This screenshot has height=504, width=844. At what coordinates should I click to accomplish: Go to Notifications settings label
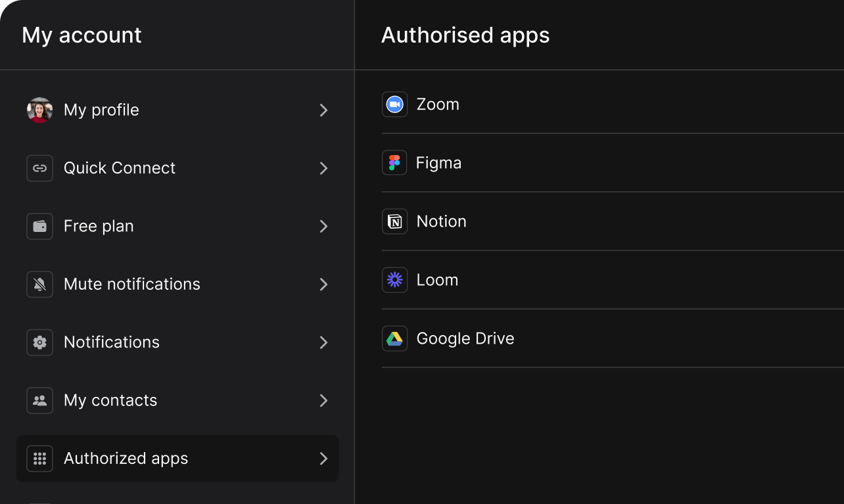click(112, 342)
